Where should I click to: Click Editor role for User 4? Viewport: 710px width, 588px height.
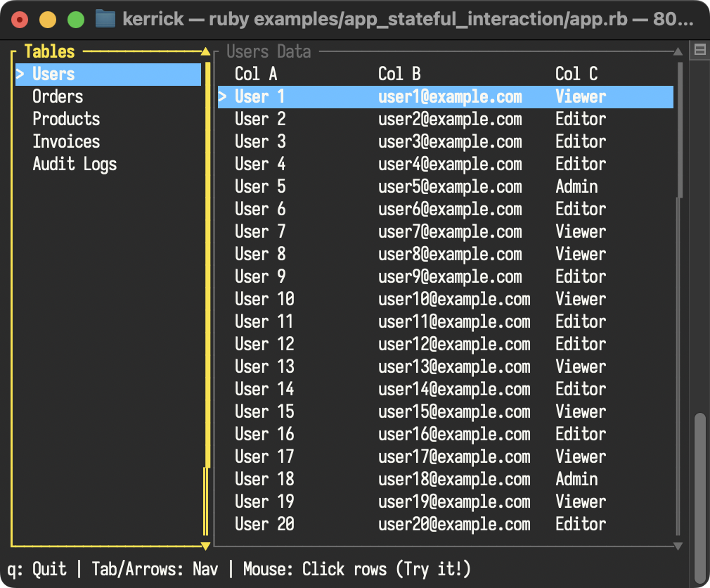[x=581, y=165]
